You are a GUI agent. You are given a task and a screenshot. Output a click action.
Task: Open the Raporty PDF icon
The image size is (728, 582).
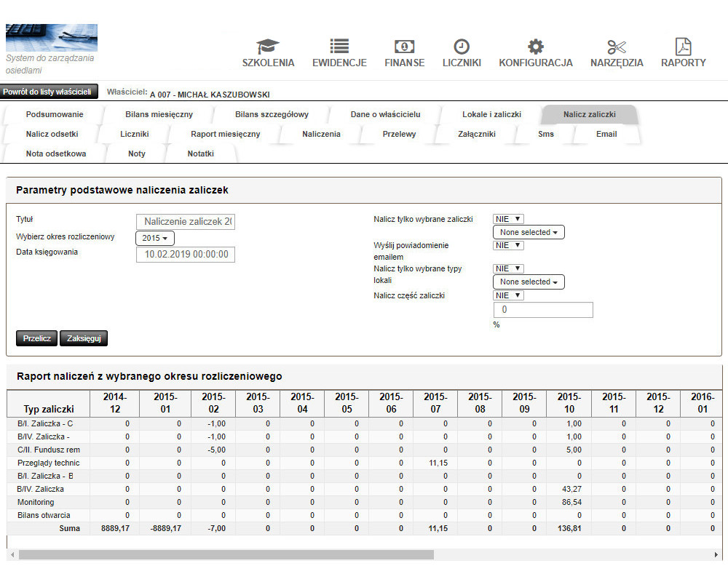click(x=683, y=47)
